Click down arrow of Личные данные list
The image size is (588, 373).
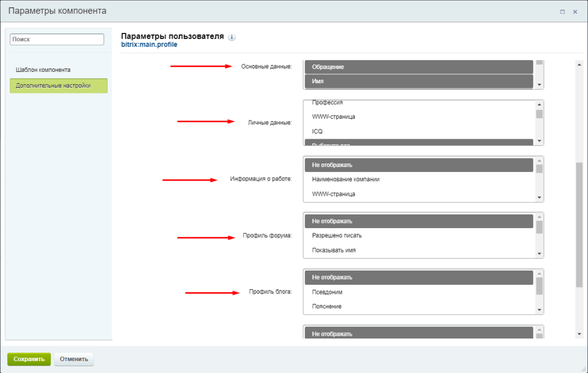tap(539, 141)
